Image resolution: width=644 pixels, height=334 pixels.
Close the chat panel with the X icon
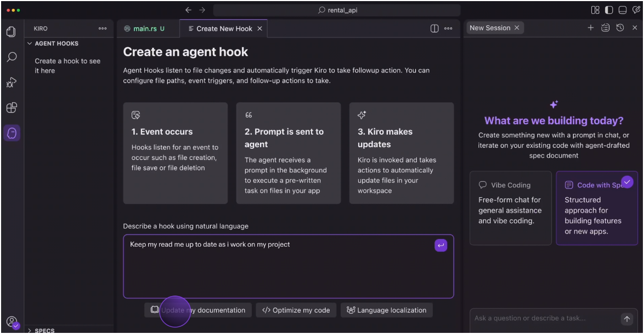[x=635, y=27]
